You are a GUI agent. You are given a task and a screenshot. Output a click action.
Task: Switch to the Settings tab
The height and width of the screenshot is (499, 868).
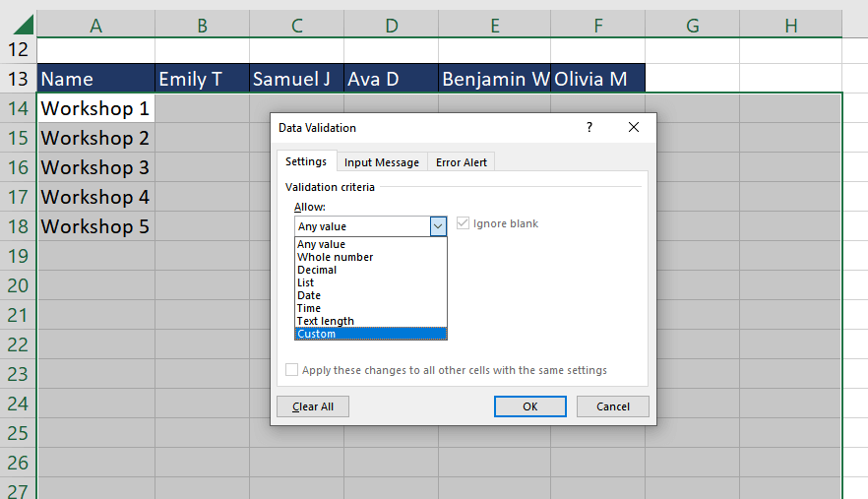click(306, 161)
